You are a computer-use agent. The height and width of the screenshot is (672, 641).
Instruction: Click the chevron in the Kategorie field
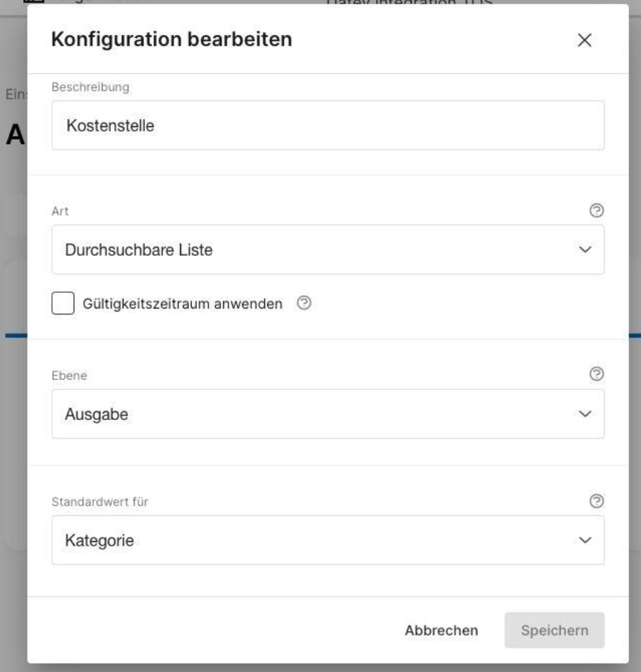point(584,540)
